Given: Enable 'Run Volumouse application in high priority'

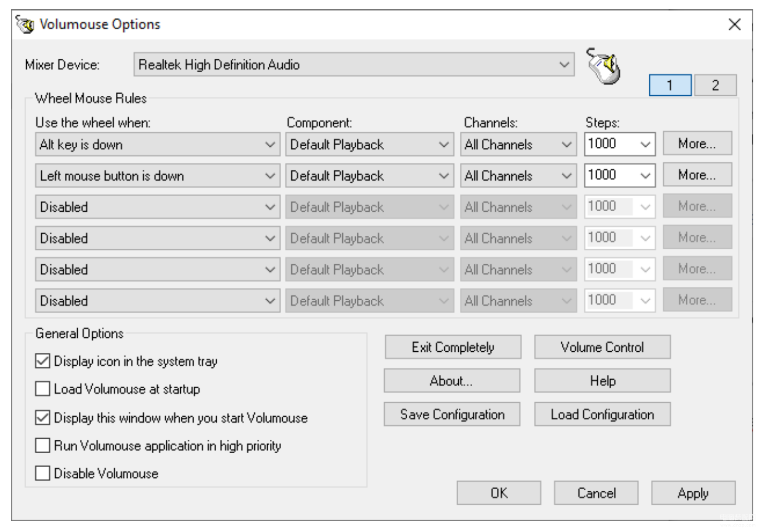Looking at the screenshot, I should pos(159,445).
